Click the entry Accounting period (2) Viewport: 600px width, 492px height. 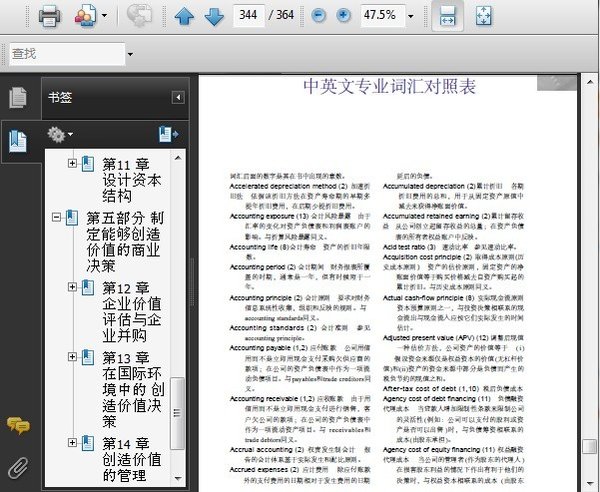tap(262, 267)
